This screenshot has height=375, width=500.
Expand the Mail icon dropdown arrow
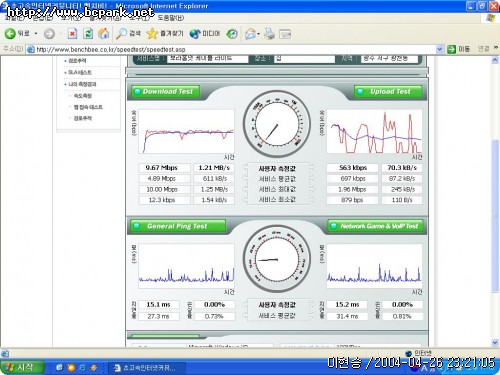[258, 34]
